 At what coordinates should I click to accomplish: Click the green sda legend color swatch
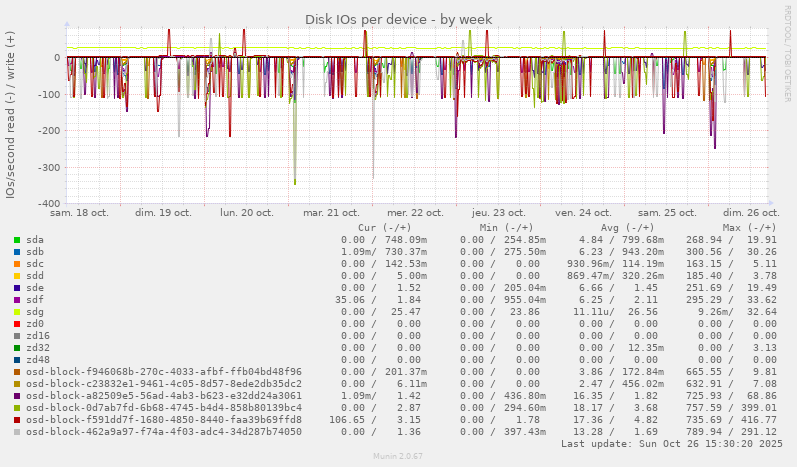click(17, 240)
